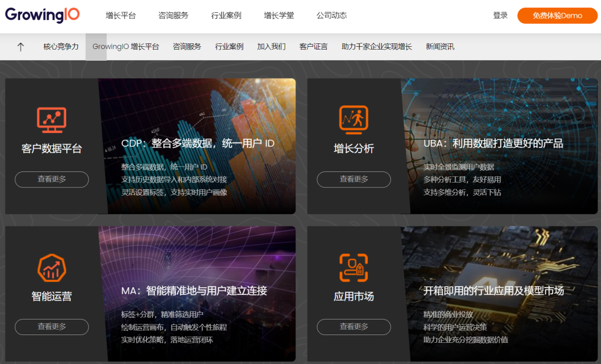Click the 增长分析 running figure icon
Viewport: 601px width, 364px height.
click(354, 120)
